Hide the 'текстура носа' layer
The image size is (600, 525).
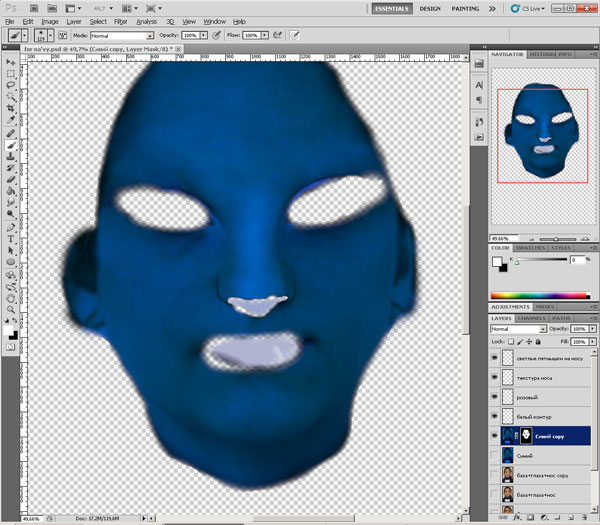[494, 377]
